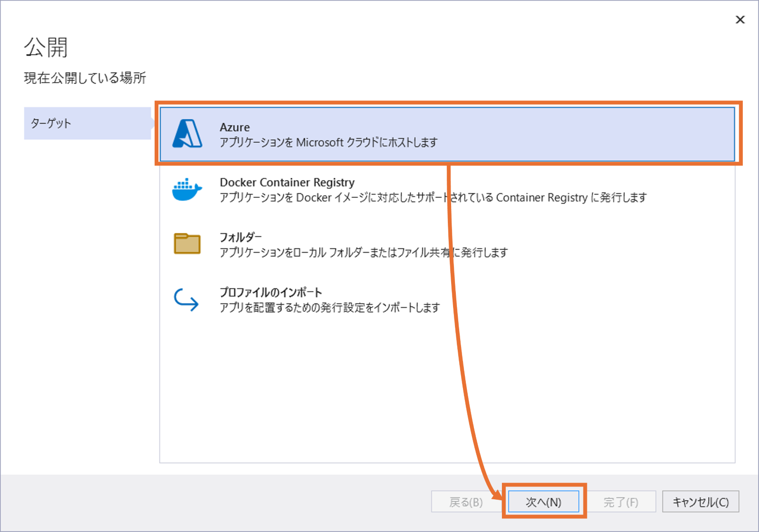Image resolution: width=759 pixels, height=532 pixels.
Task: Click the ローカル フォルダーまたはファイル共有 description
Action: pyautogui.click(x=364, y=252)
